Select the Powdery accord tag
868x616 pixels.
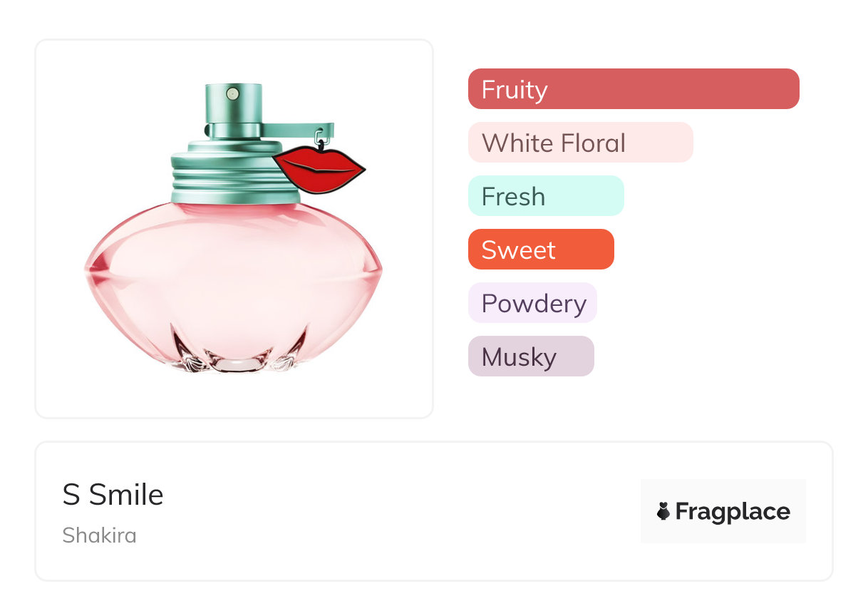pyautogui.click(x=532, y=303)
